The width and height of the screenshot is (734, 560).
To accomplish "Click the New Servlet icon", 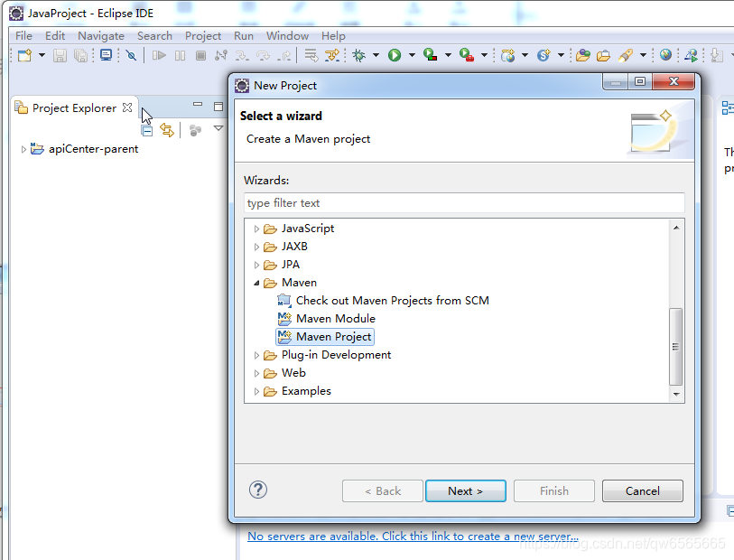I will (544, 55).
